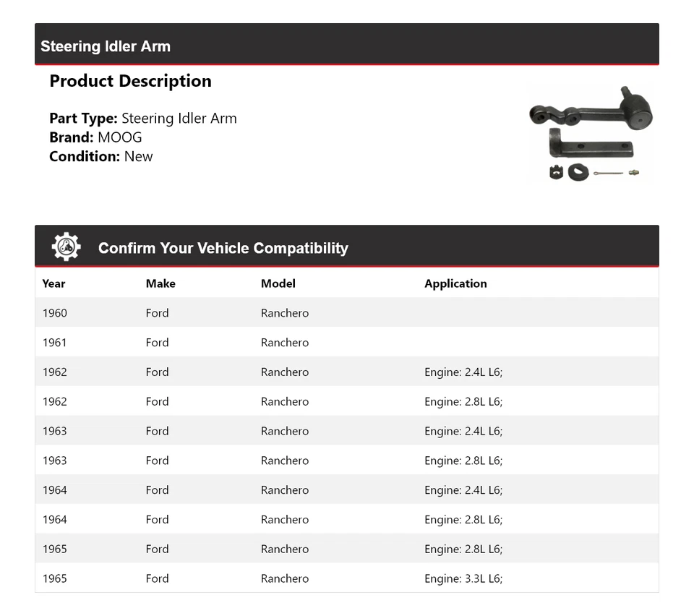Click the Engine: 3.3L L6 application cell

pos(463,578)
